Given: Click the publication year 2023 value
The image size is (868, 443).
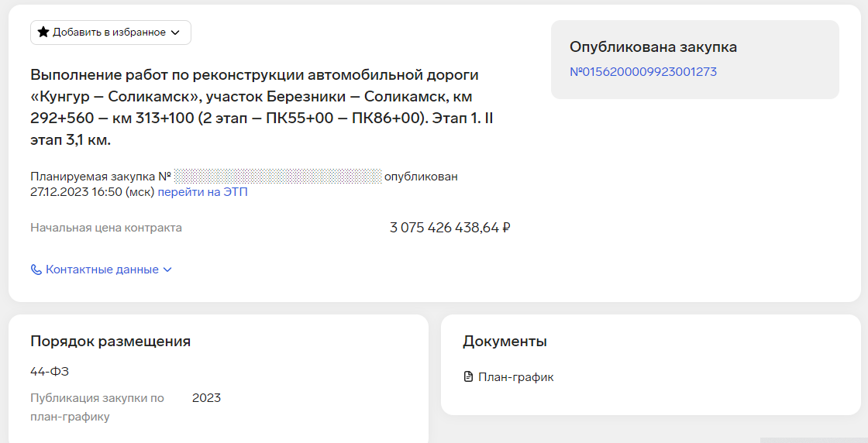Looking at the screenshot, I should tap(206, 398).
